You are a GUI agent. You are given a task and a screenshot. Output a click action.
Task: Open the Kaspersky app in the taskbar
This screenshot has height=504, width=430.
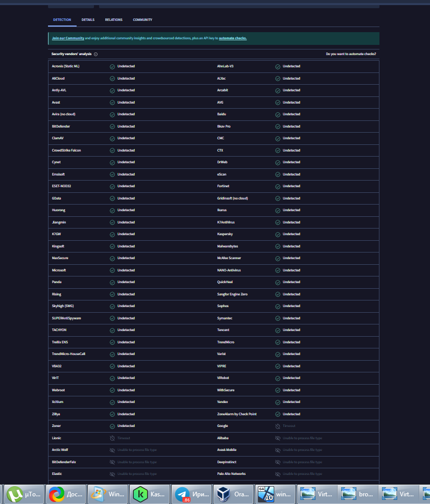coord(150,494)
